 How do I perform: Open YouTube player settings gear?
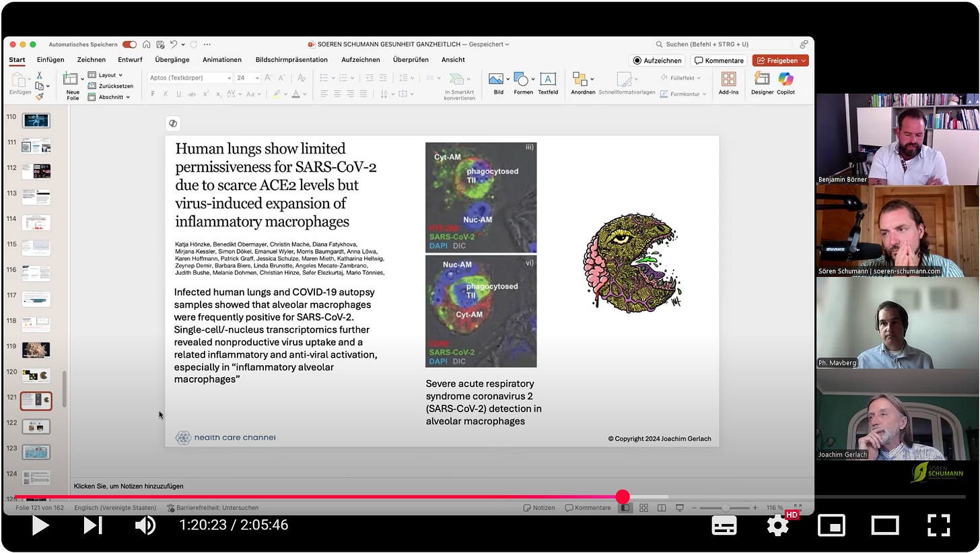(779, 525)
